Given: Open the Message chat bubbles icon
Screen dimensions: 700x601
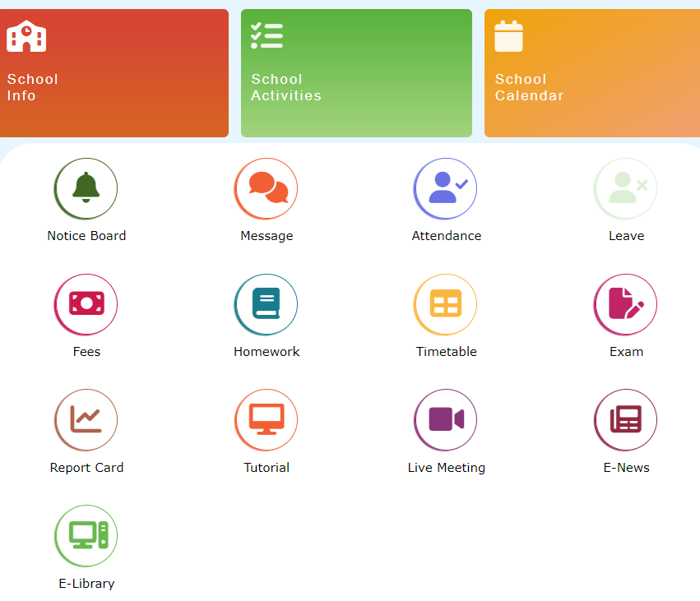Looking at the screenshot, I should [x=267, y=189].
